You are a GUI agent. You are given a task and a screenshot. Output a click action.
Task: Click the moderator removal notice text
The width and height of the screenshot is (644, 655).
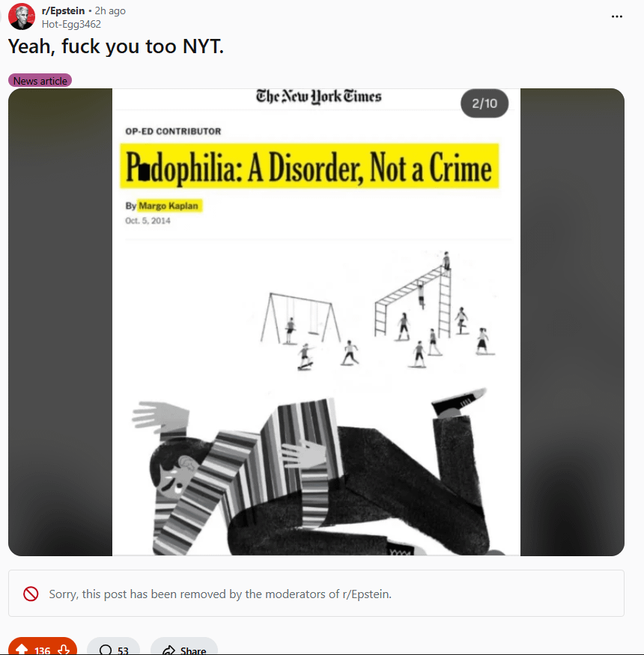tap(220, 594)
